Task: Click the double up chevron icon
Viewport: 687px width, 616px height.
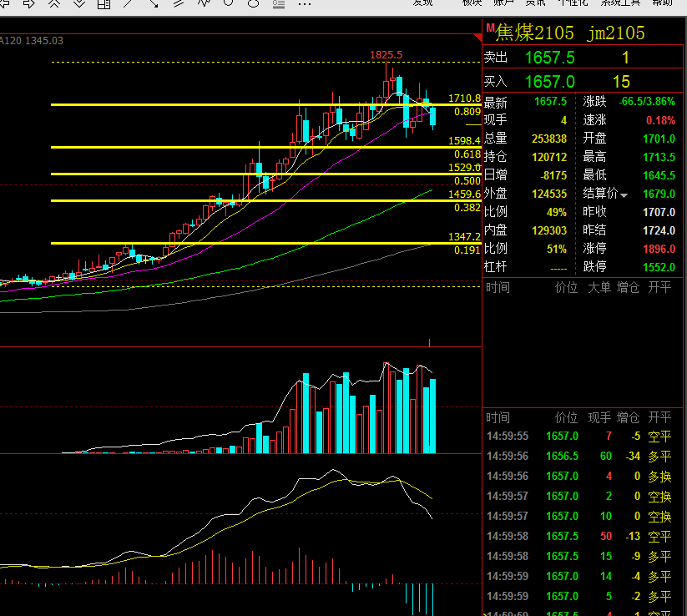Action: [x=54, y=4]
